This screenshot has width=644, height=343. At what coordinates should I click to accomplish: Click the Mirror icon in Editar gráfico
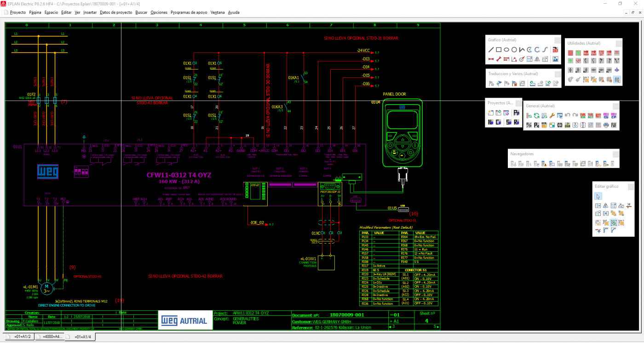click(x=605, y=205)
